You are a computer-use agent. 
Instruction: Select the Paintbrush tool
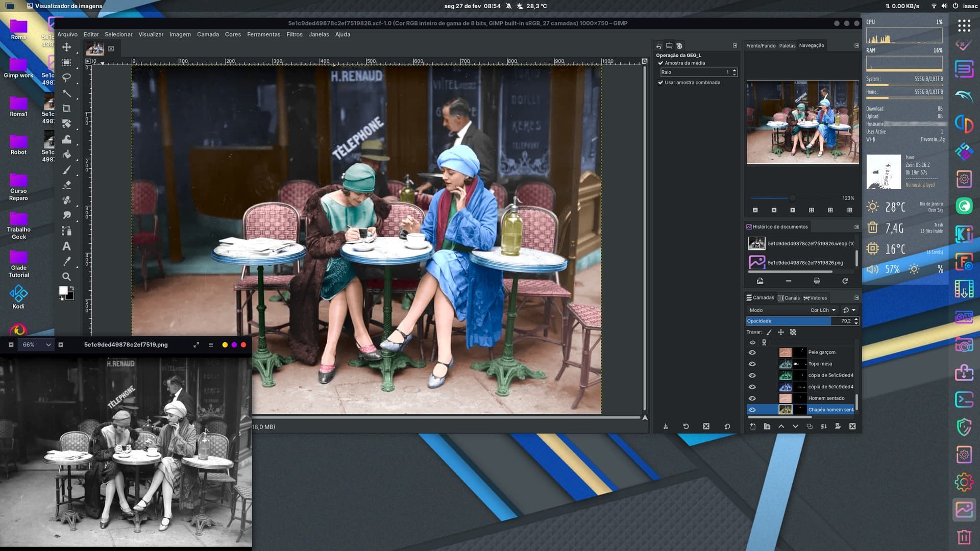[x=66, y=169]
